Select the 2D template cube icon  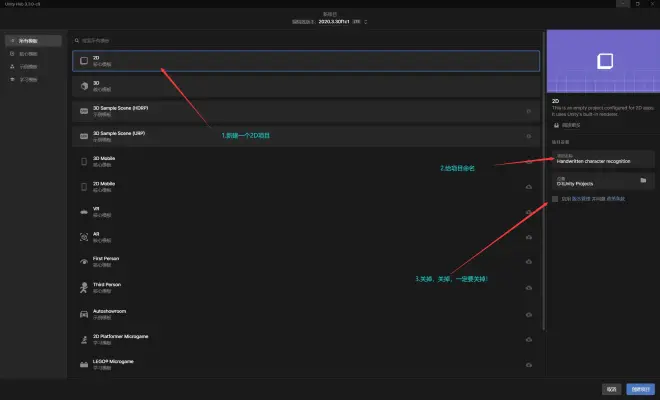(x=84, y=61)
